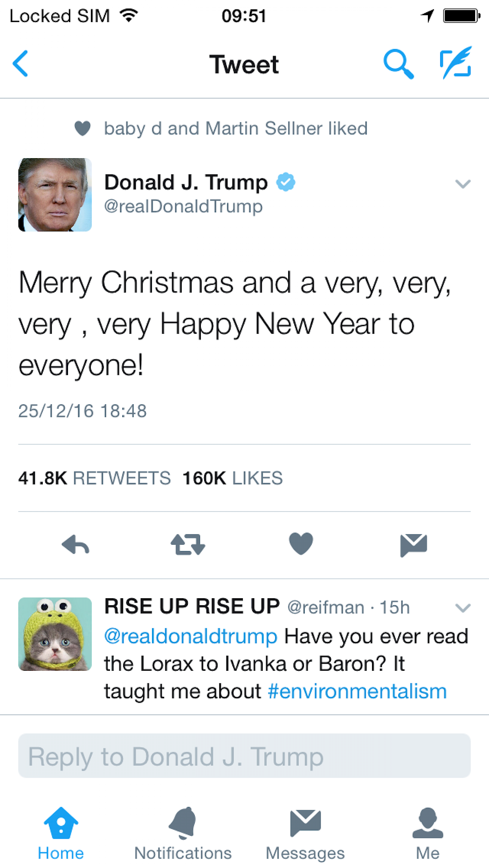Viewport: 489px width, 868px height.
Task: View the 41.8K retweets list
Action: click(x=94, y=478)
